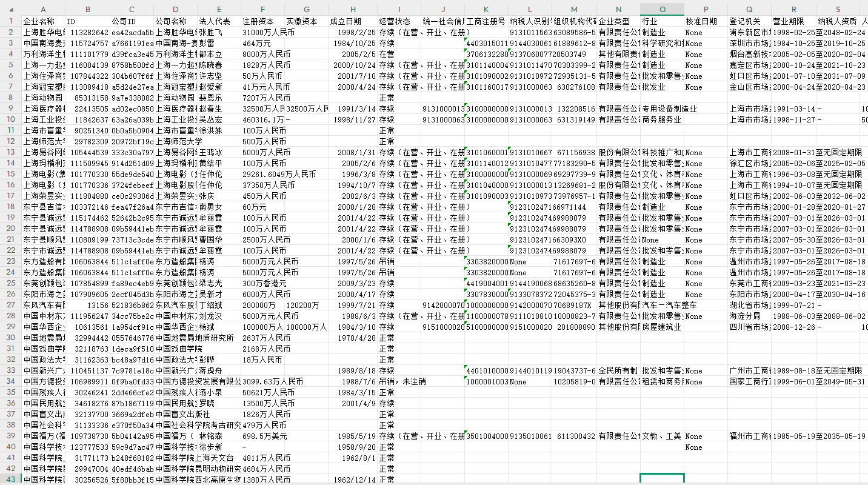Select the highlighted row 43 header
This screenshot has width=868, height=485.
pyautogui.click(x=10, y=480)
